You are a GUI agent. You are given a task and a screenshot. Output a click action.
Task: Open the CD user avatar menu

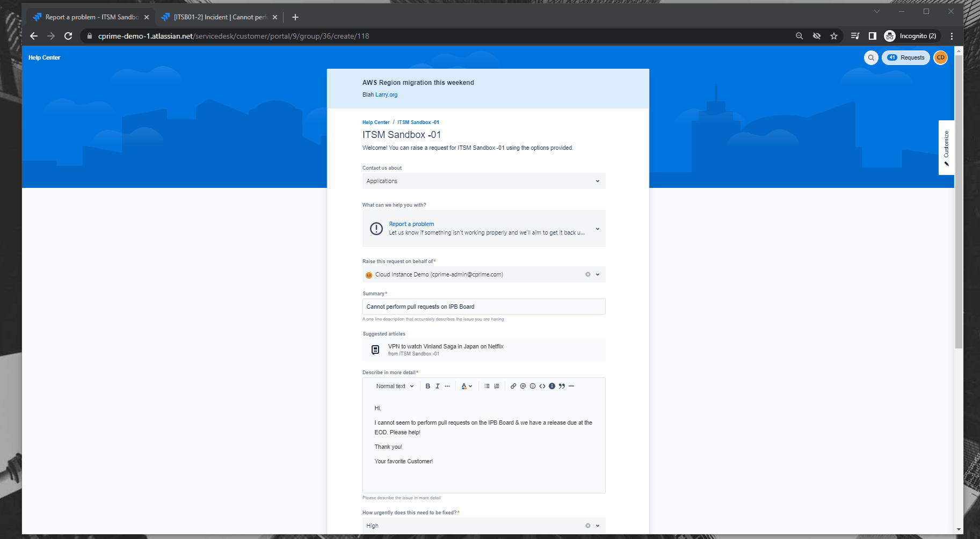click(x=941, y=57)
